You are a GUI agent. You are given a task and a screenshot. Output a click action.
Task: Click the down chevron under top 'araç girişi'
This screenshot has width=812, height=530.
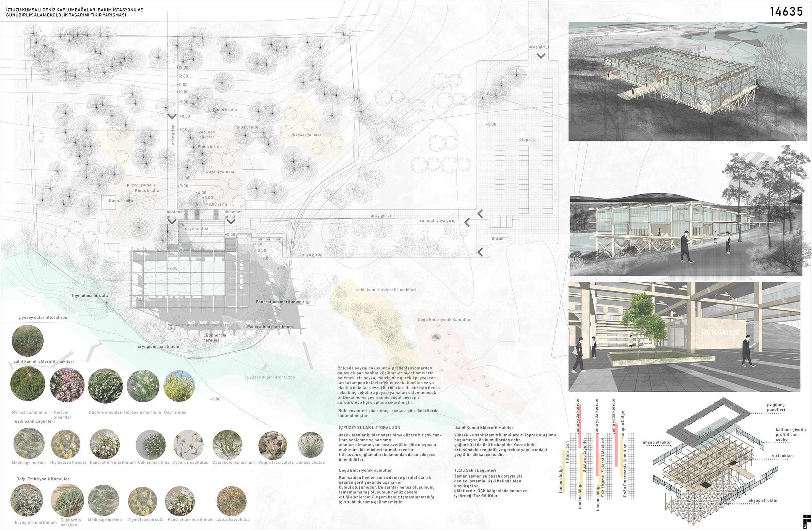tap(541, 56)
